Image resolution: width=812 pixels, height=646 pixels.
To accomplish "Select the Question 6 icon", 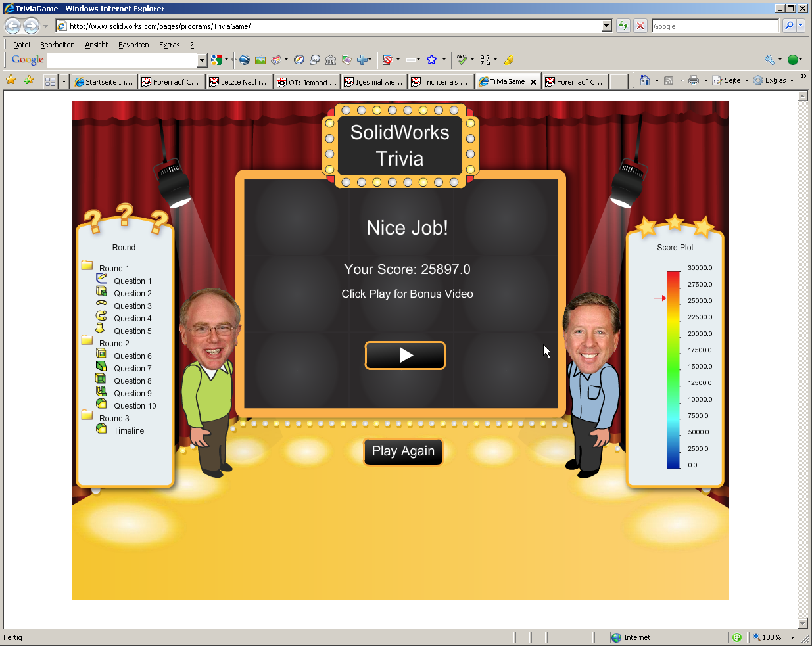I will pos(101,354).
